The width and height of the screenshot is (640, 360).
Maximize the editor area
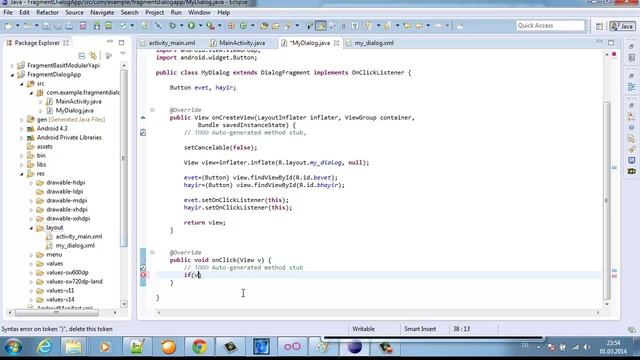click(x=611, y=42)
